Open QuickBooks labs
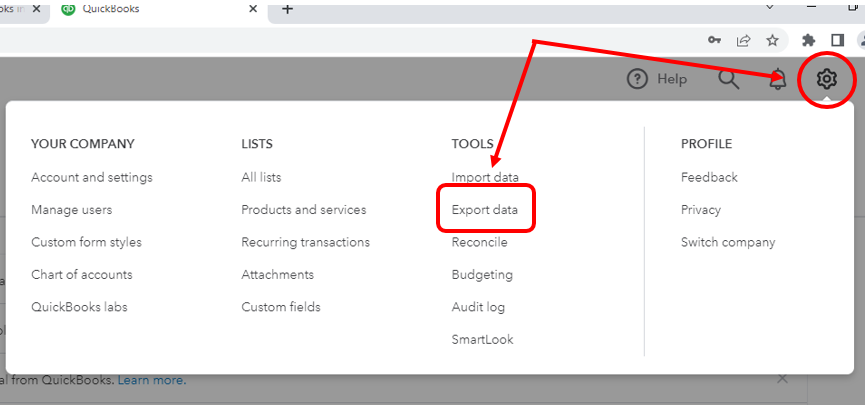 (79, 307)
